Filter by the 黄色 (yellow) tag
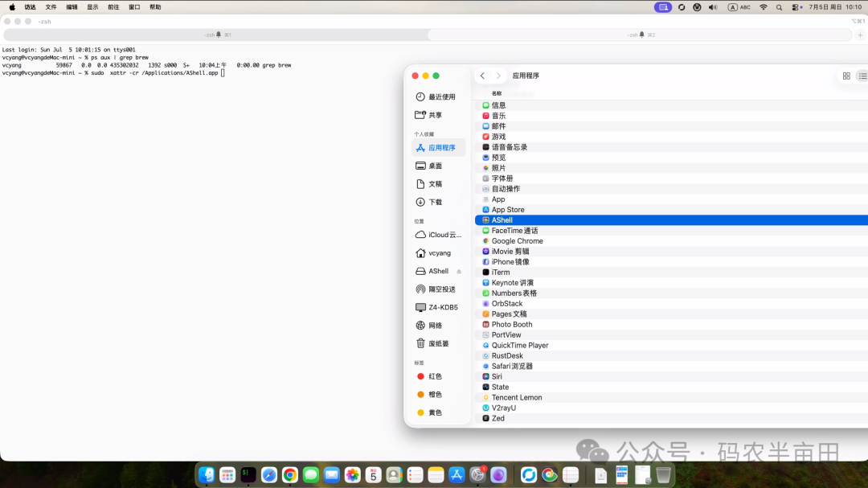 click(x=429, y=412)
